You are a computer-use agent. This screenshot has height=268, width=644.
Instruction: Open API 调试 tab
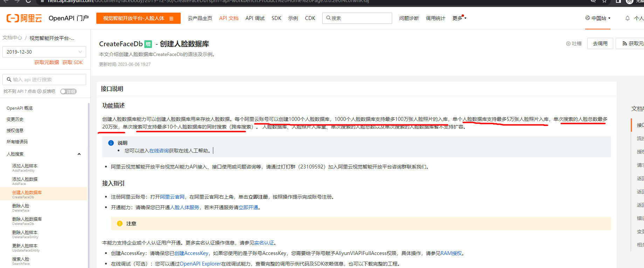[255, 18]
